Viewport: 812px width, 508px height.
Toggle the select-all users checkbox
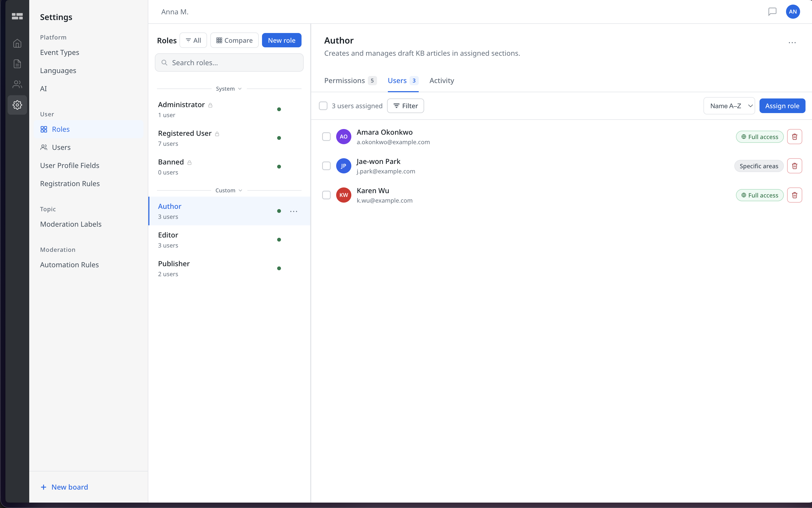pos(323,106)
